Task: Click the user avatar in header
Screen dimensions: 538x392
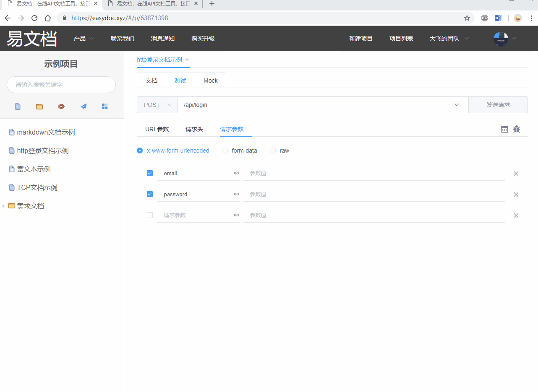Action: (501, 39)
